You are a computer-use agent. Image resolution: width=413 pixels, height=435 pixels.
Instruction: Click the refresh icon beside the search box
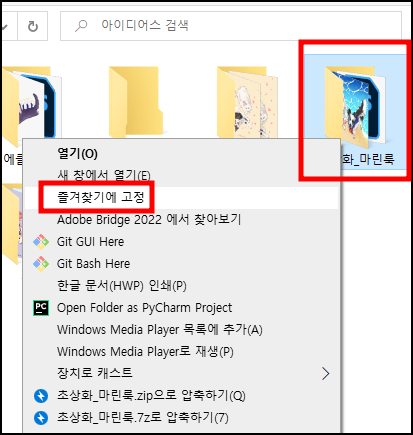click(x=33, y=26)
